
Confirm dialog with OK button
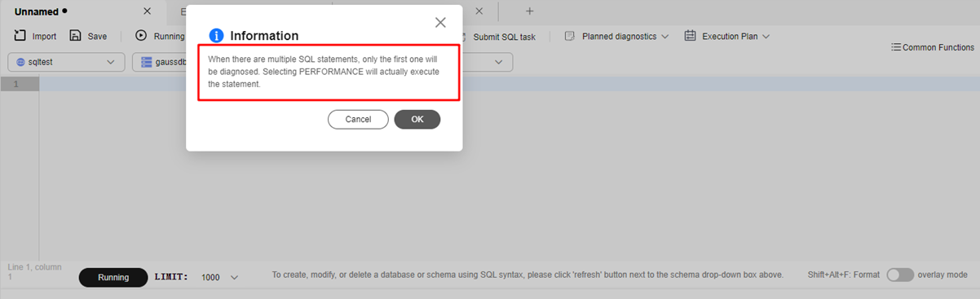pyautogui.click(x=417, y=119)
